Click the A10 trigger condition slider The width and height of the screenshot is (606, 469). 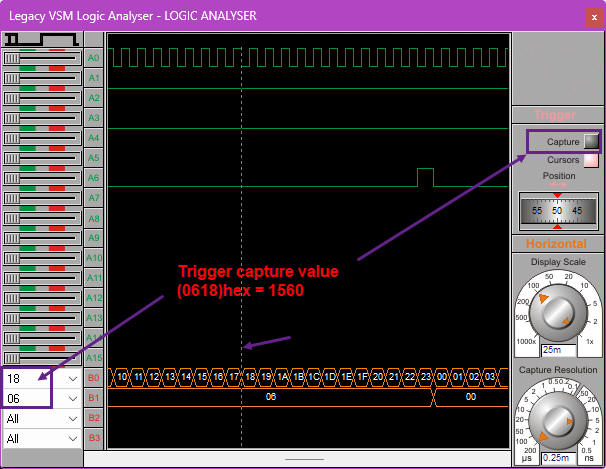[x=42, y=258]
